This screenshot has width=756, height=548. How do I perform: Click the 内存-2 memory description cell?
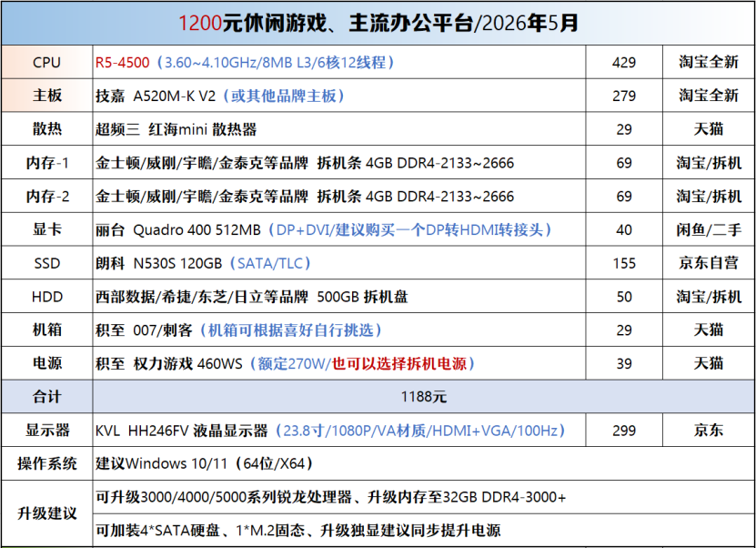click(x=339, y=196)
